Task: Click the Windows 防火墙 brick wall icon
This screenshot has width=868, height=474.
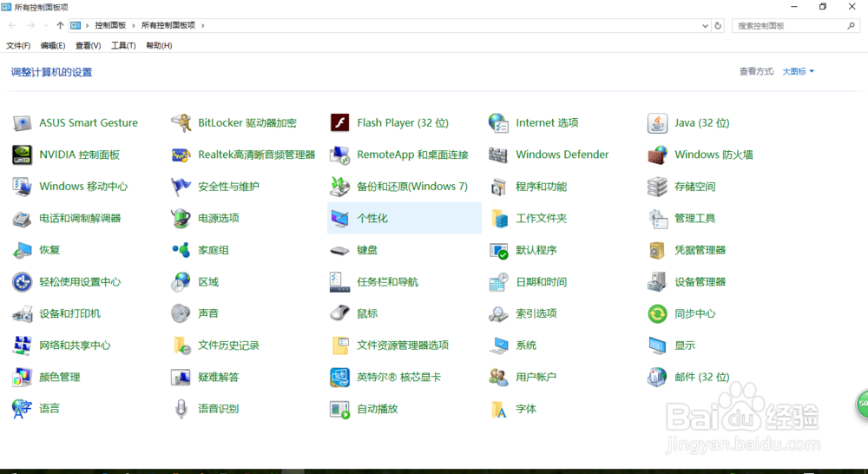Action: click(657, 155)
